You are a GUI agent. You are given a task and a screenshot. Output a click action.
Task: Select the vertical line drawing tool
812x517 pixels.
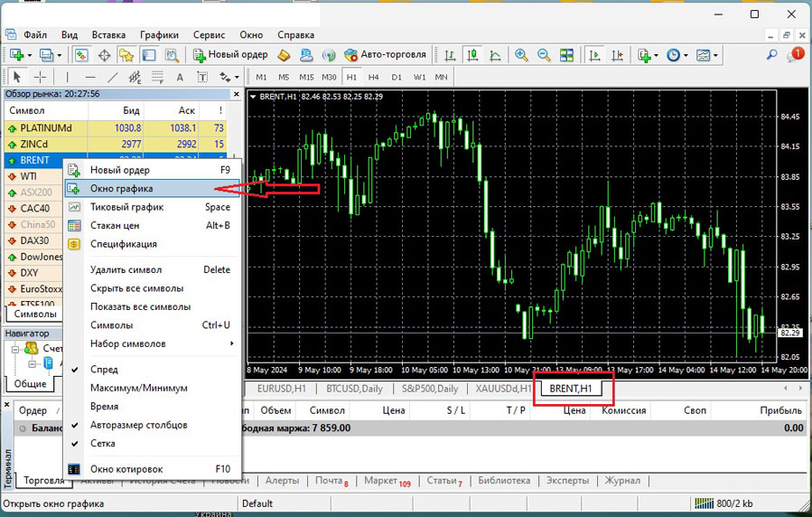tap(68, 77)
